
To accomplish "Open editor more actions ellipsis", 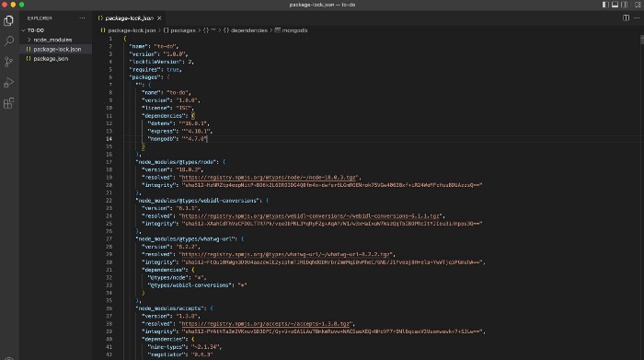I will click(x=637, y=18).
